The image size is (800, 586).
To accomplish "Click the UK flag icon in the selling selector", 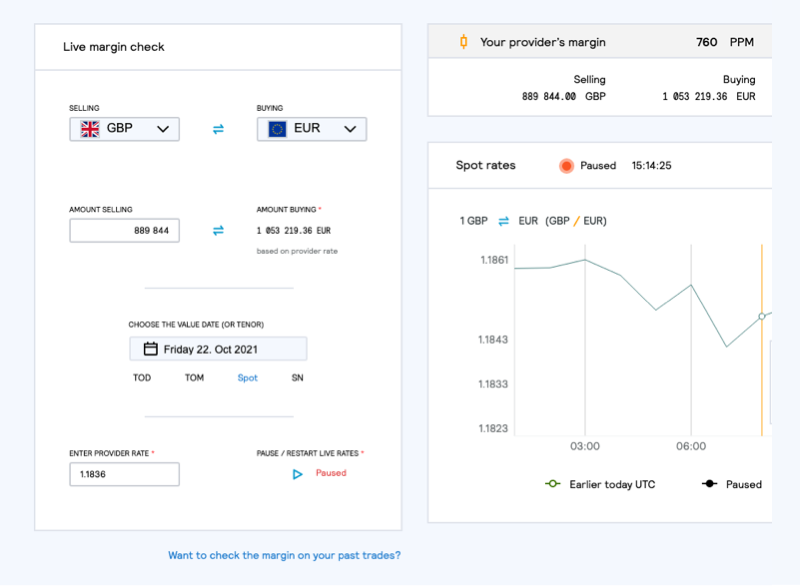I will point(88,128).
